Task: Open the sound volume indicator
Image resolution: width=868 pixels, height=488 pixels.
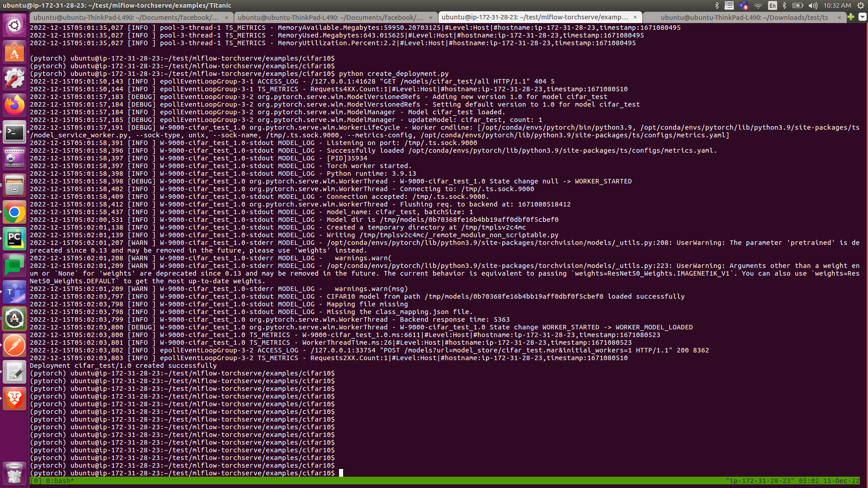Action: point(813,5)
